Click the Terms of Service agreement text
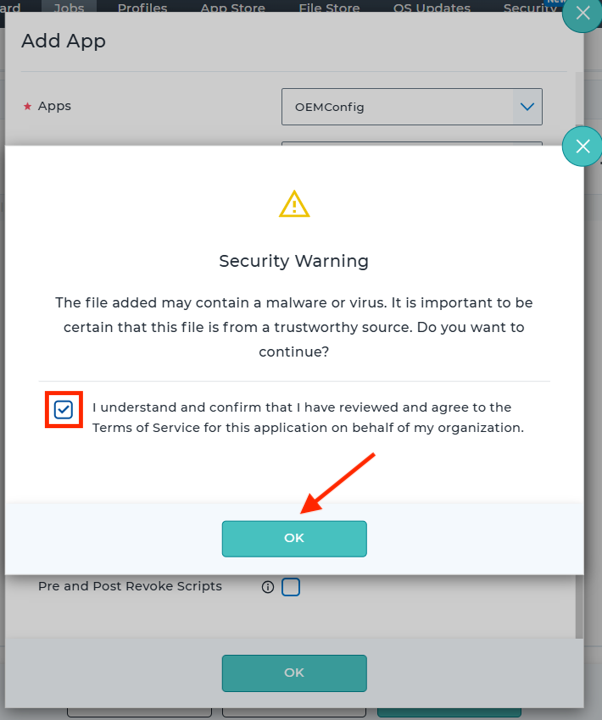This screenshot has height=720, width=602. click(x=308, y=417)
